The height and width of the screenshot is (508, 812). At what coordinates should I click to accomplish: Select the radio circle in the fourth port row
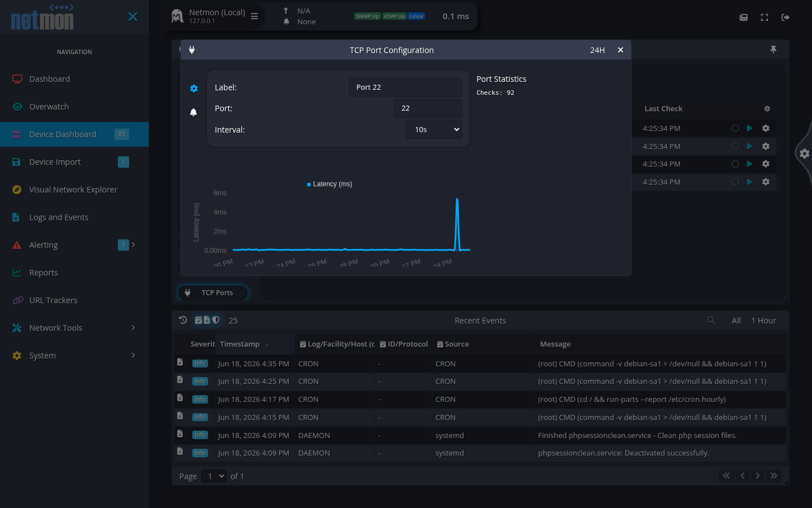point(735,182)
